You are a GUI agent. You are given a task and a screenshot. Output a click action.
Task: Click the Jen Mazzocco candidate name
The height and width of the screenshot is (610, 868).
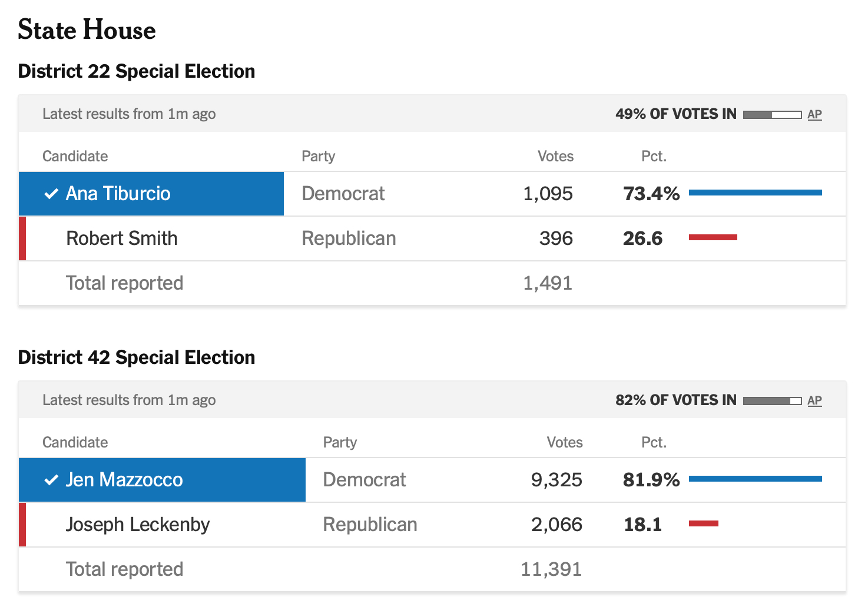click(124, 480)
